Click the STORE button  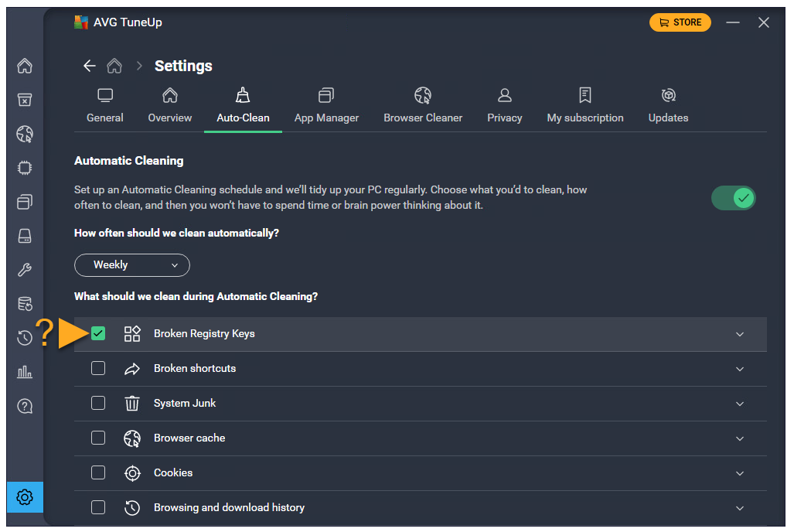[x=680, y=22]
